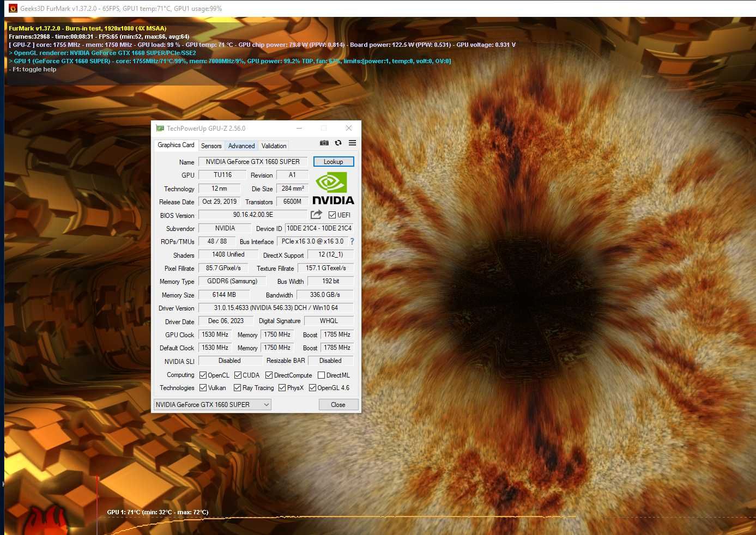Viewport: 756px width, 535px height.
Task: Toggle the CUDA checkbox
Action: [238, 375]
